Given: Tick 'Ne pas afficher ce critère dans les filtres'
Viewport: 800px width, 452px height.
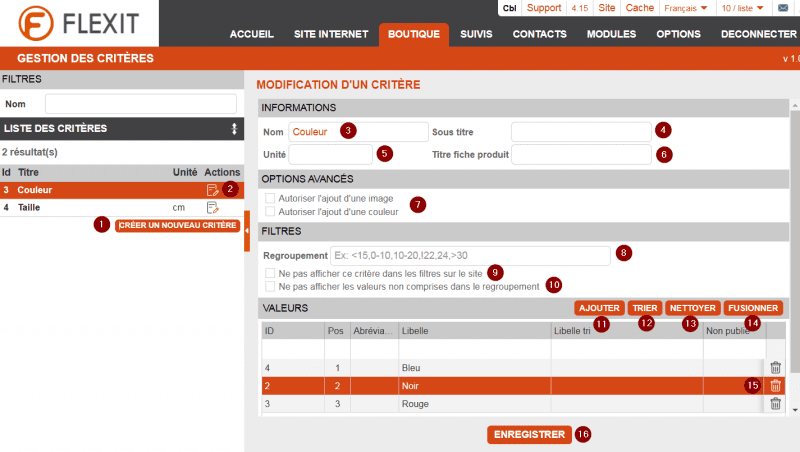Looking at the screenshot, I should coord(270,272).
